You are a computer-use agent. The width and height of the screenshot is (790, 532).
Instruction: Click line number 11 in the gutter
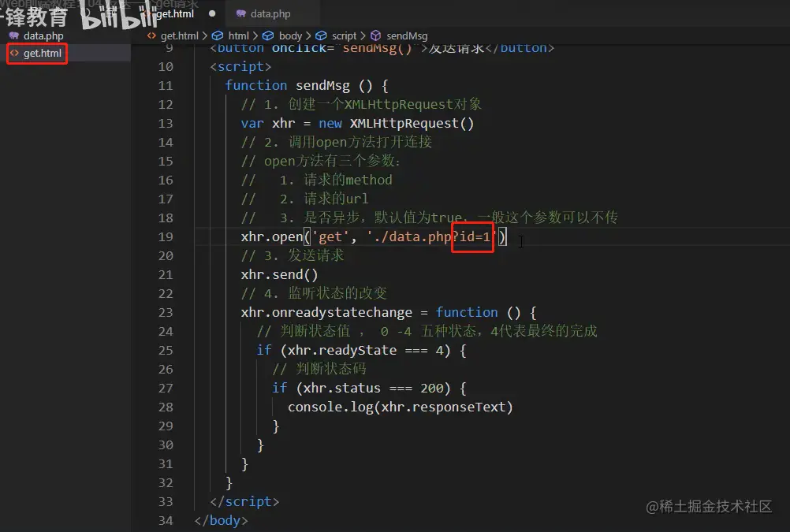[x=166, y=86]
